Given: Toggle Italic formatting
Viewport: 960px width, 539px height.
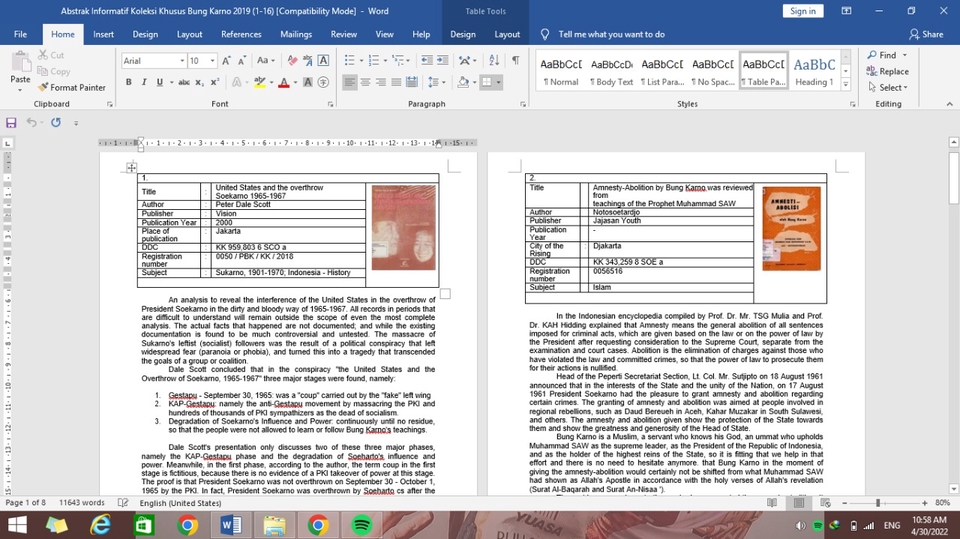Looking at the screenshot, I should [144, 82].
